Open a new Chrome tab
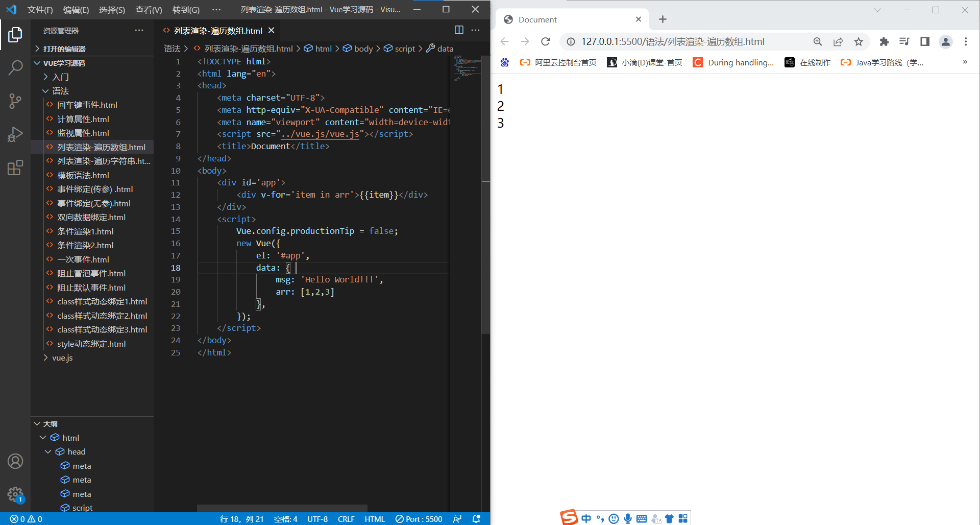This screenshot has width=980, height=525. pyautogui.click(x=663, y=19)
